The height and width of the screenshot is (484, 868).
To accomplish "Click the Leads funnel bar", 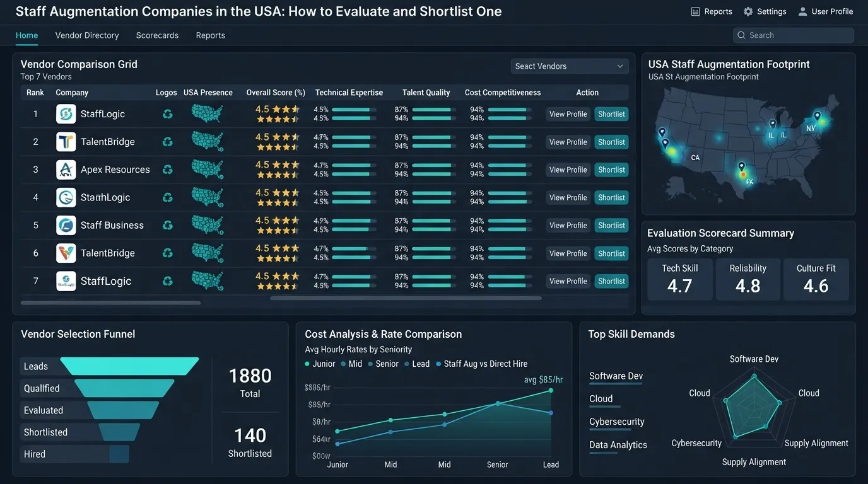I will point(129,366).
